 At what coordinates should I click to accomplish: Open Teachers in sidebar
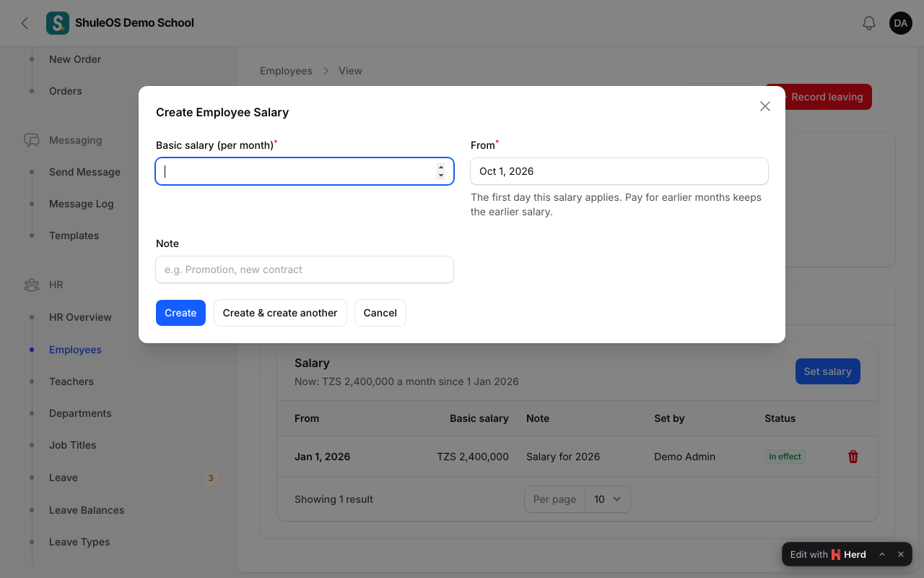(x=71, y=381)
